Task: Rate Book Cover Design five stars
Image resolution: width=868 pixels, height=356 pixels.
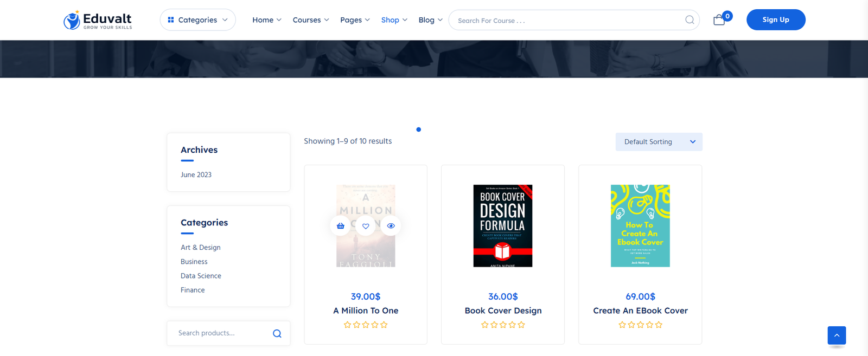Action: [521, 325]
